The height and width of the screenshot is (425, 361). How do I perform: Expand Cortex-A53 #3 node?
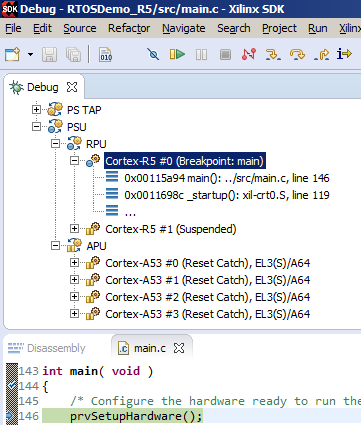[x=74, y=313]
